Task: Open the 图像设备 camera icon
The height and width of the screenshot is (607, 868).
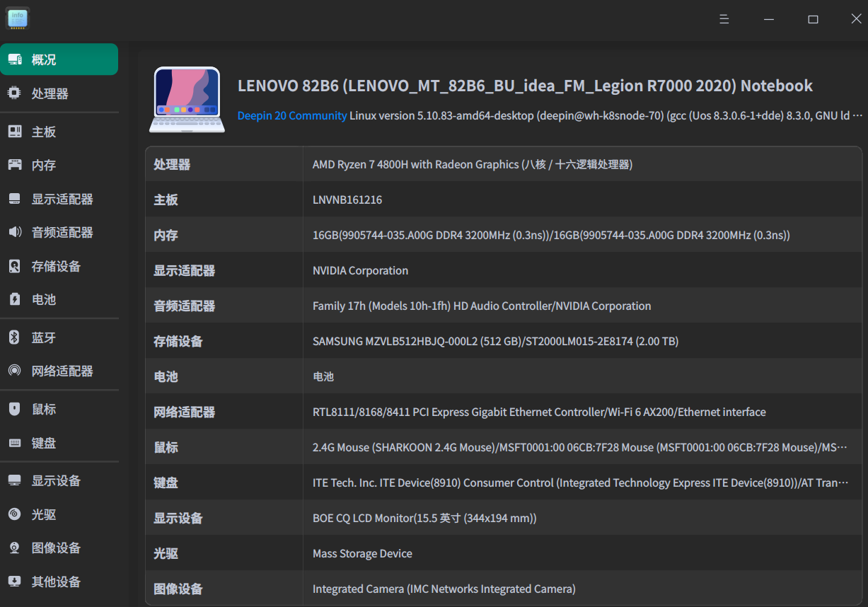Action: click(14, 548)
